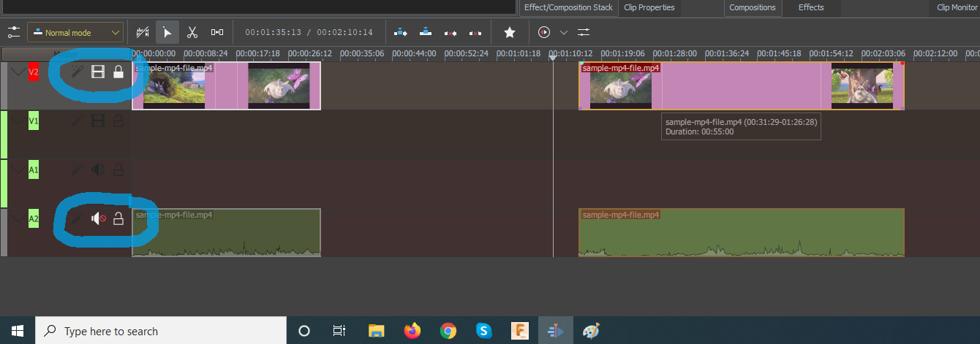Screen dimensions: 980x344
Task: Toggle V2 track effects wand
Action: [x=76, y=72]
